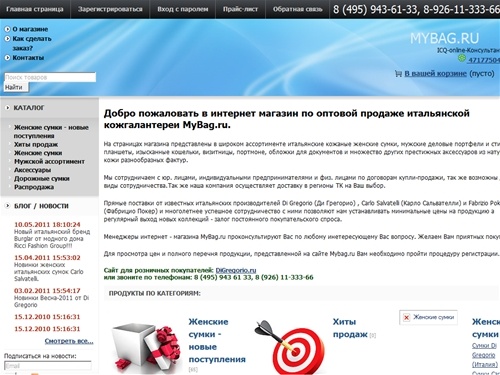Open Женские сумки - новые поступления sidebar category
This screenshot has height=375, width=500.
pyautogui.click(x=51, y=132)
